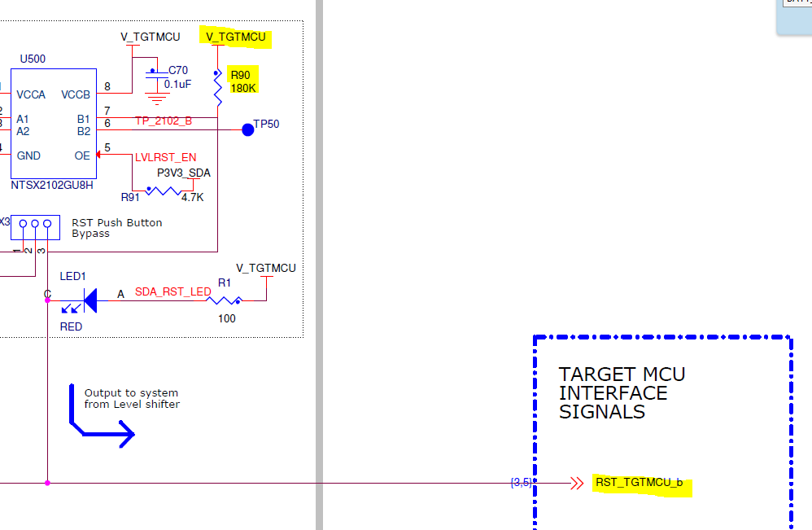This screenshot has width=812, height=530.
Task: Select the SDA_RST_LED net label
Action: (x=173, y=292)
